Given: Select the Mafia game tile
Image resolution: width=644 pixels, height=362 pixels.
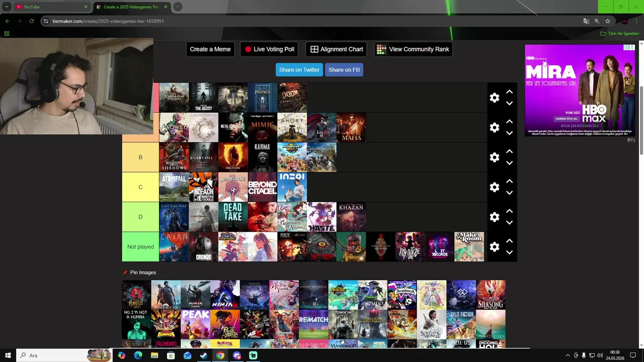Looking at the screenshot, I should pyautogui.click(x=351, y=128).
